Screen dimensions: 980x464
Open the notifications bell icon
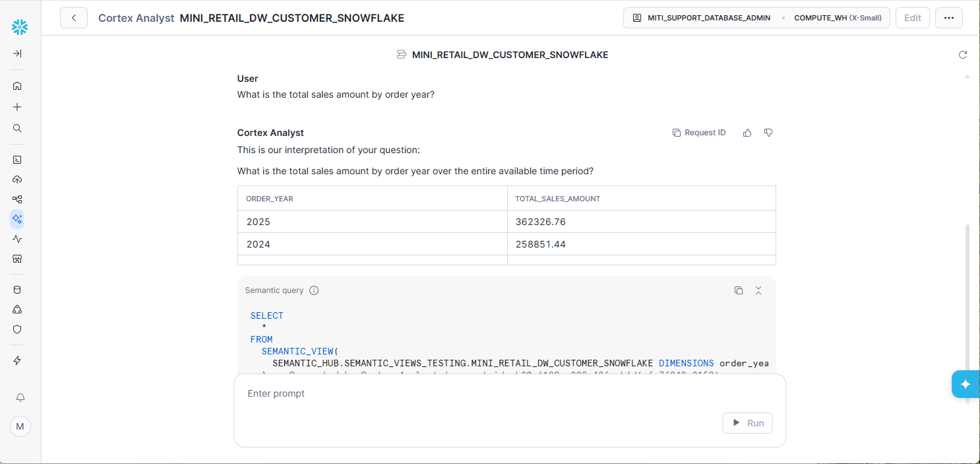20,397
